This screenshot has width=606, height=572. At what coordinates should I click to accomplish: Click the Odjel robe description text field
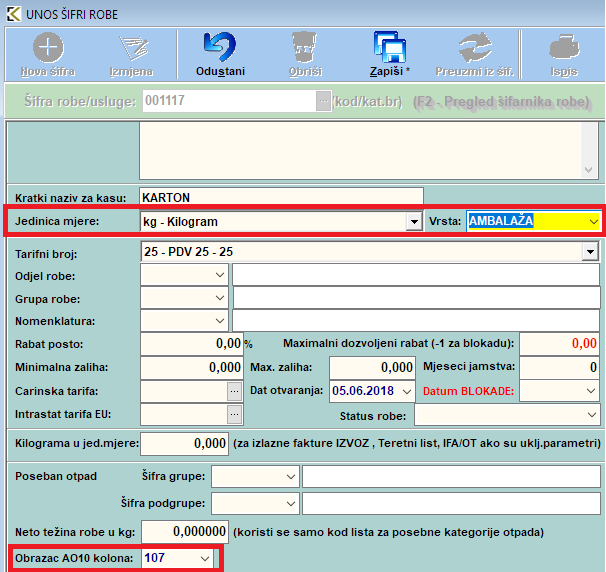tap(416, 275)
